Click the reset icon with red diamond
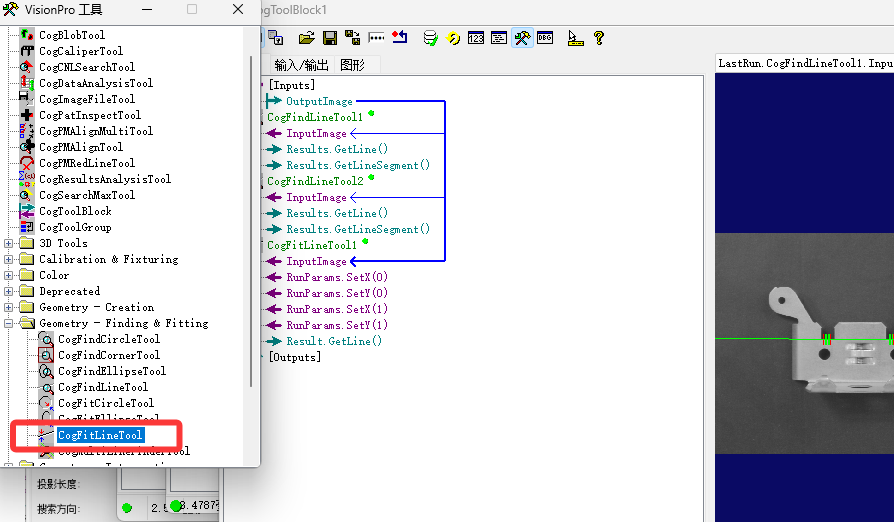894x522 pixels. pyautogui.click(x=400, y=38)
